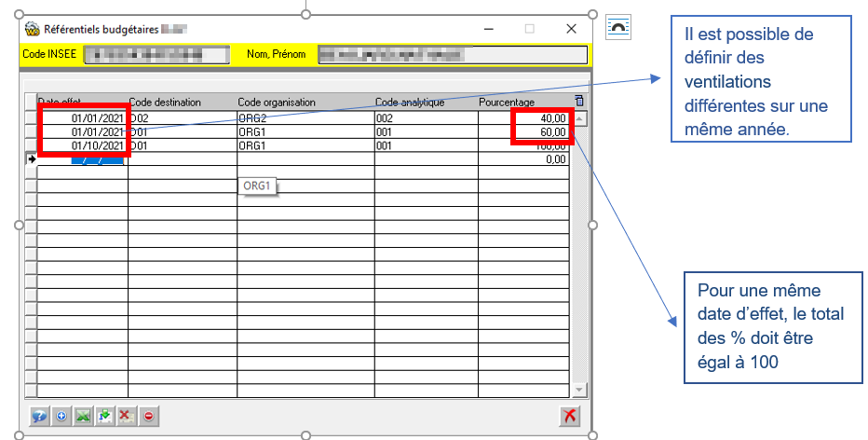Click the Code INSEE input field

click(156, 55)
